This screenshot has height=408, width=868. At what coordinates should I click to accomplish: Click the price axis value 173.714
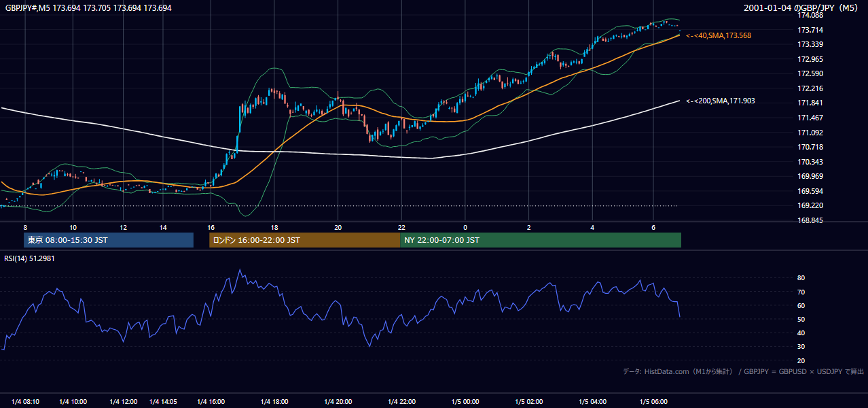[x=810, y=30]
